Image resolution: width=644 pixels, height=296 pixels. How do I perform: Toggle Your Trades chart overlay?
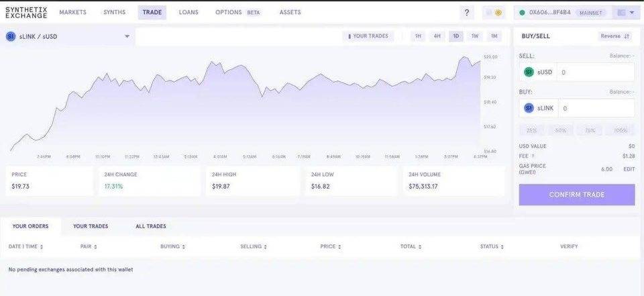(368, 36)
